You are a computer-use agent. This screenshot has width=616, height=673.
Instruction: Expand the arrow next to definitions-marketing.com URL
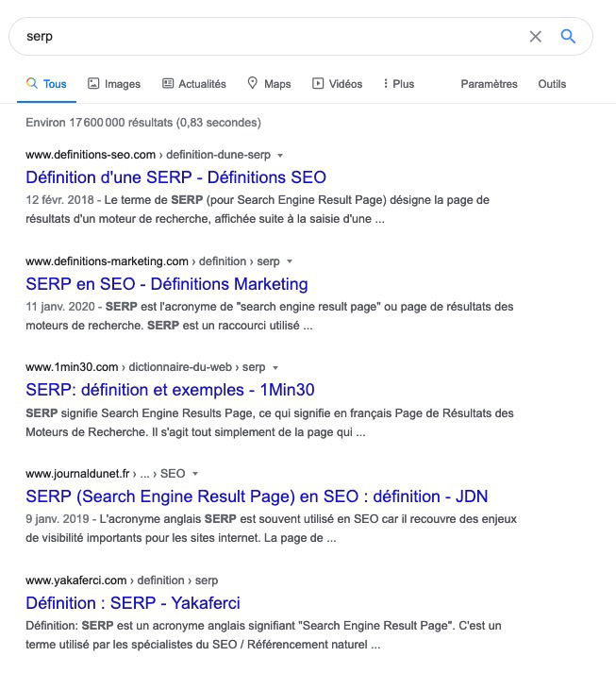coord(290,261)
